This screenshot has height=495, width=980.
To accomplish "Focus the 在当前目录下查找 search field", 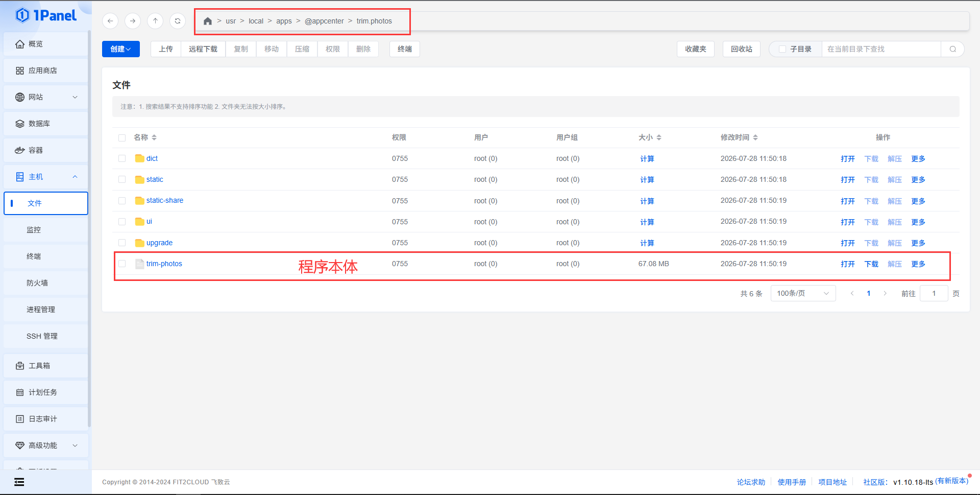I will point(881,49).
